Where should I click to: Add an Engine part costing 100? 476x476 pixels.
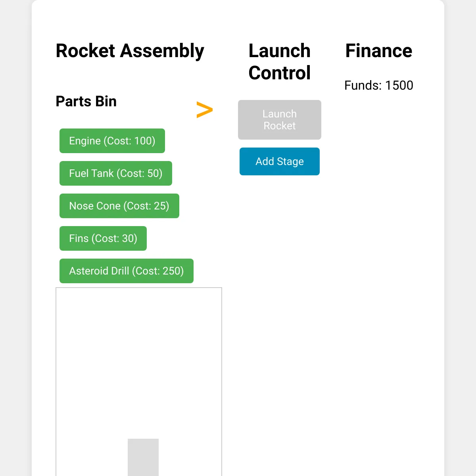pyautogui.click(x=112, y=141)
